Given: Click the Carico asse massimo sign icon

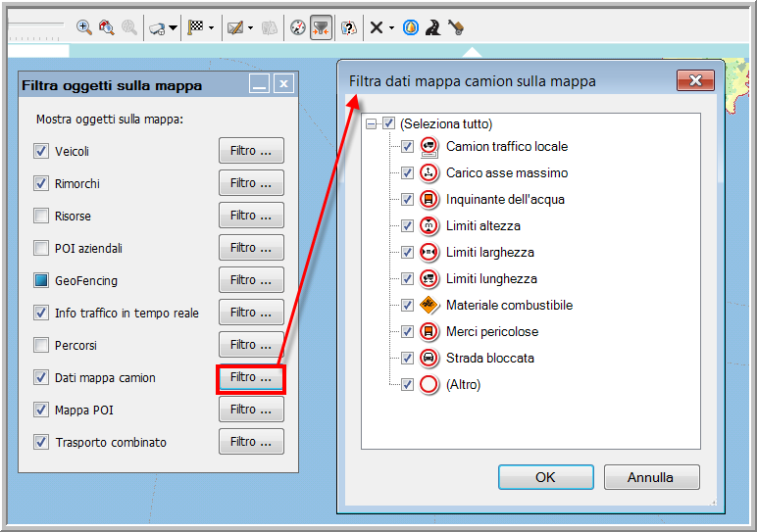Looking at the screenshot, I should 429,172.
